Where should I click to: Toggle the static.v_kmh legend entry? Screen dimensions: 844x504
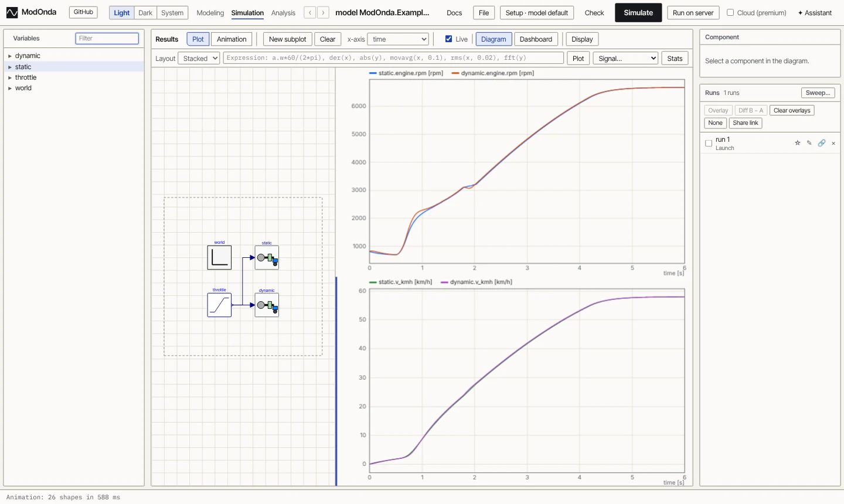(401, 282)
